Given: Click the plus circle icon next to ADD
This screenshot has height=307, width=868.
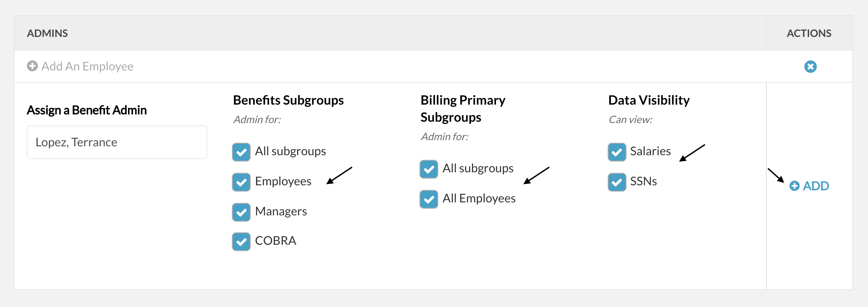Looking at the screenshot, I should pyautogui.click(x=794, y=186).
